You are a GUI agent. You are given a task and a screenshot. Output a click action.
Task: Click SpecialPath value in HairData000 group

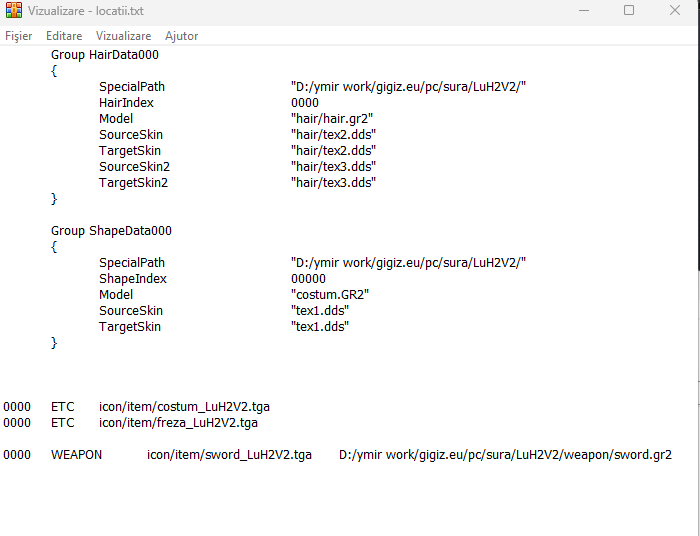pyautogui.click(x=408, y=87)
